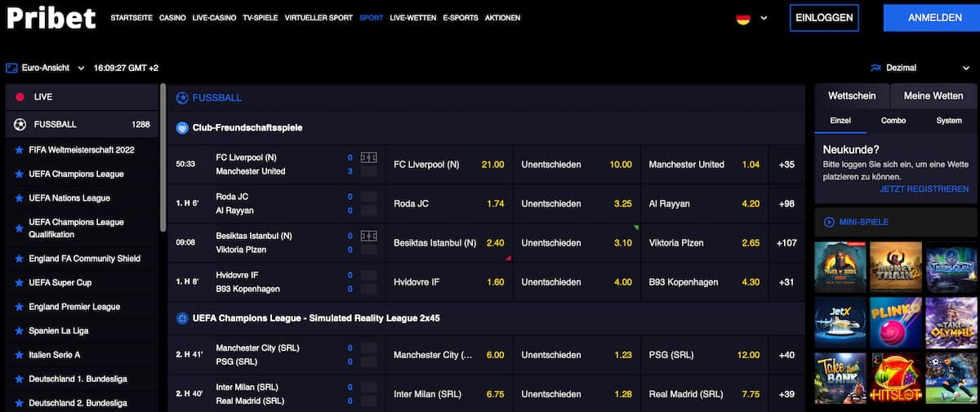Bet on Hvidovre IF at 1.60
The image size is (980, 412).
(448, 282)
